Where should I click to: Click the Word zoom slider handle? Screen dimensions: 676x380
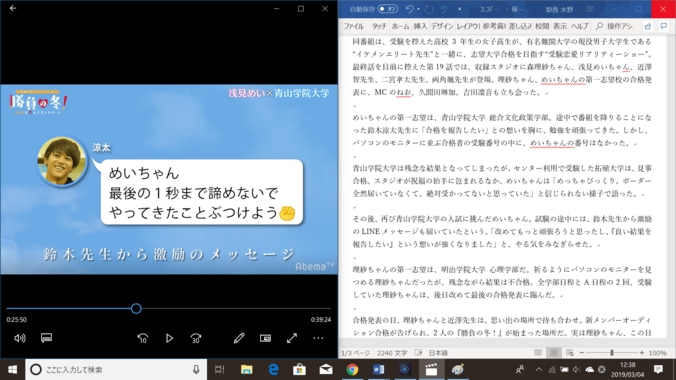click(x=612, y=353)
